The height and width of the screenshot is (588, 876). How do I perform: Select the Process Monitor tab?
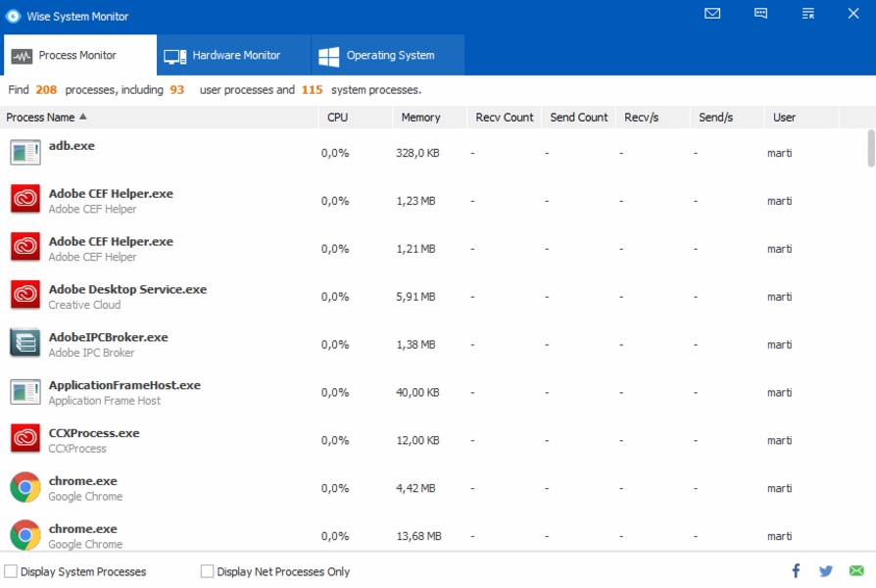[x=78, y=55]
